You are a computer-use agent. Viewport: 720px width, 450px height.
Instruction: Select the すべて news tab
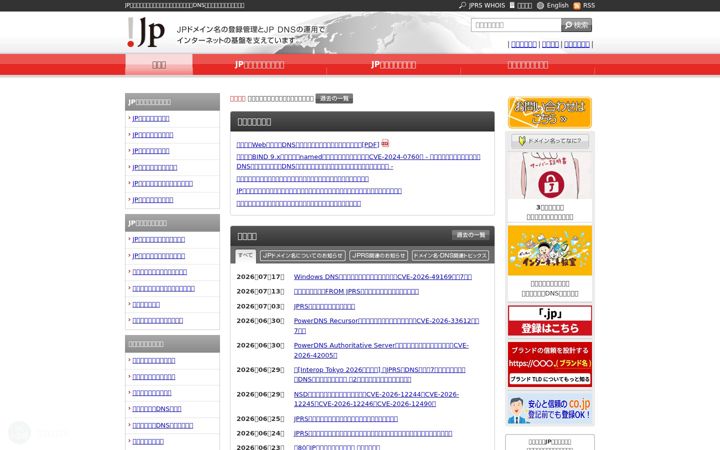click(245, 255)
